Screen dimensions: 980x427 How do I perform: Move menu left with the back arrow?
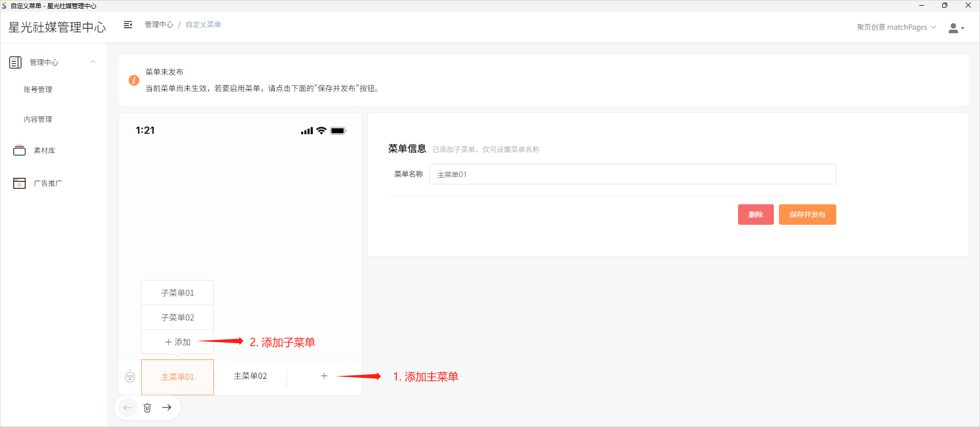point(128,408)
